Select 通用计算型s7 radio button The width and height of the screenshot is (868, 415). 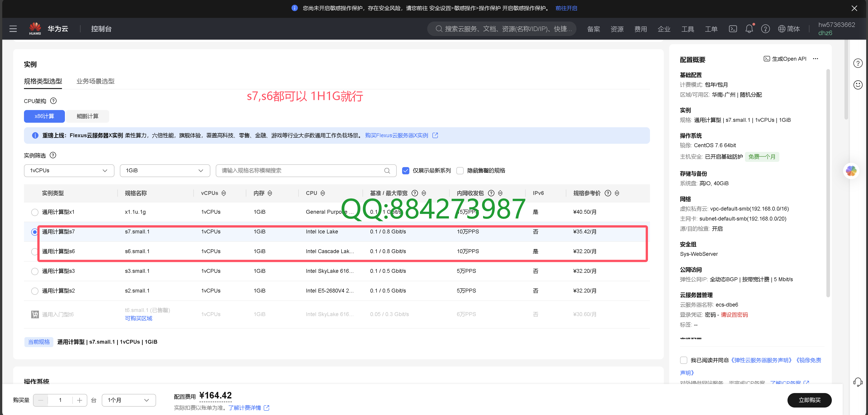pyautogui.click(x=35, y=232)
